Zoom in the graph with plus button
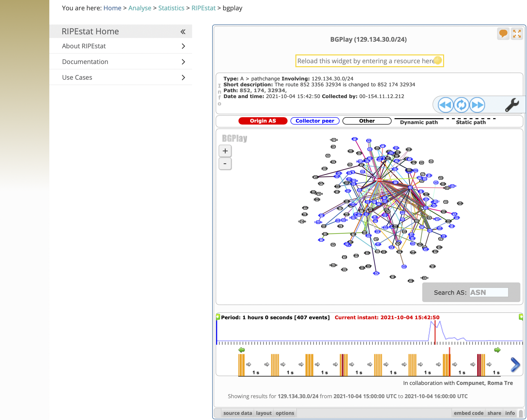The width and height of the screenshot is (527, 420). pos(225,151)
